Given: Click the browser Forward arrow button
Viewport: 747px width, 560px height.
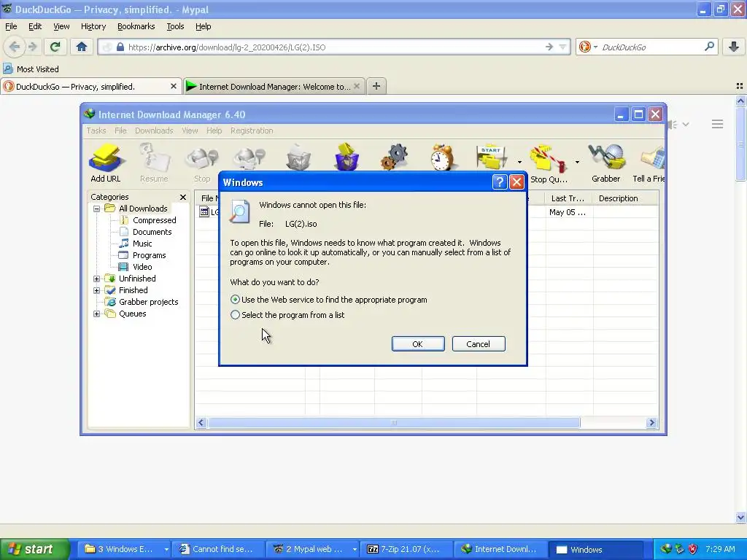Looking at the screenshot, I should pyautogui.click(x=32, y=47).
